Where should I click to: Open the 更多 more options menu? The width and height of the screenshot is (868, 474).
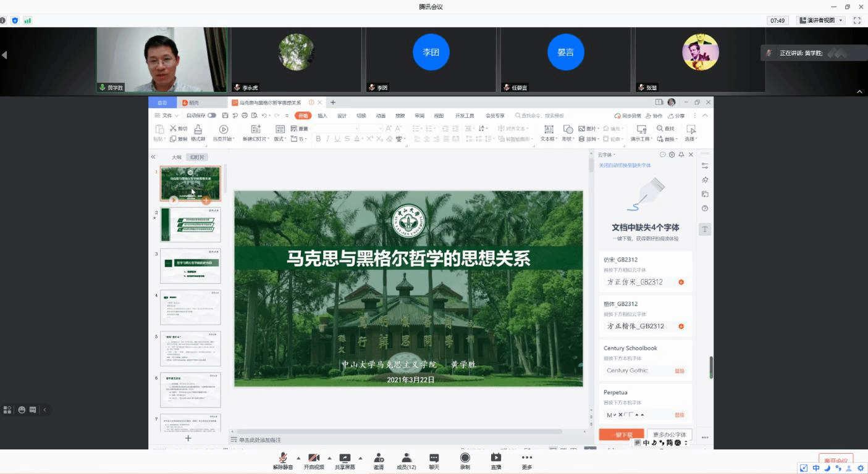click(526, 458)
